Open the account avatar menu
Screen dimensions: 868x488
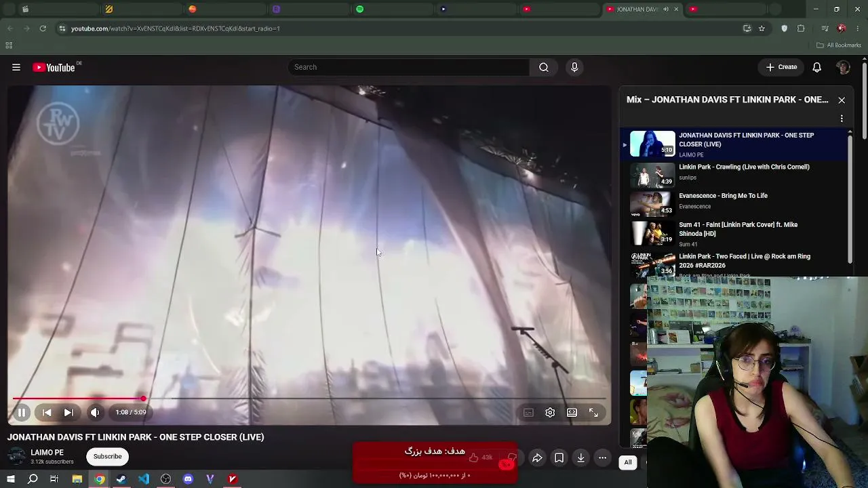[844, 67]
